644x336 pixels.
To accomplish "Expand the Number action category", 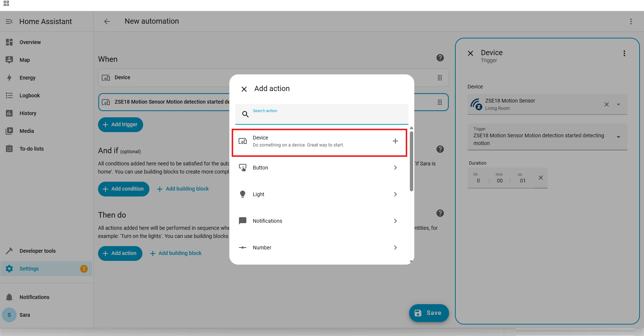I will 395,248.
